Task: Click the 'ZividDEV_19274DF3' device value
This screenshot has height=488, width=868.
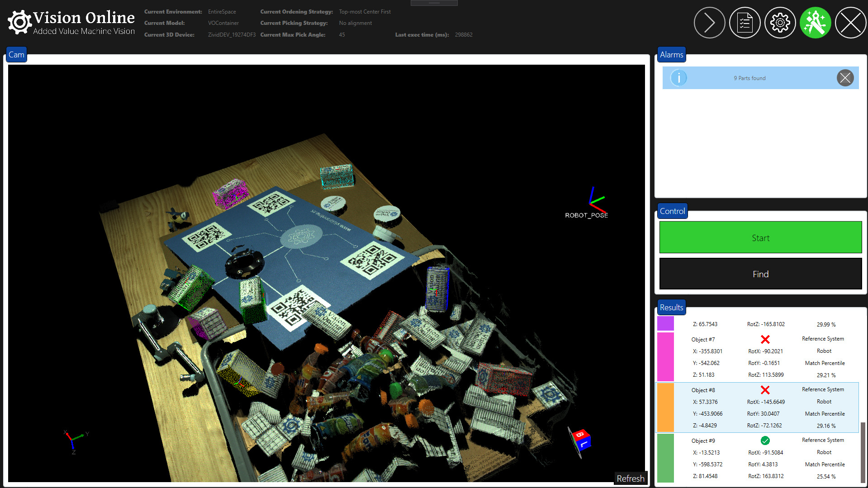Action: click(232, 35)
